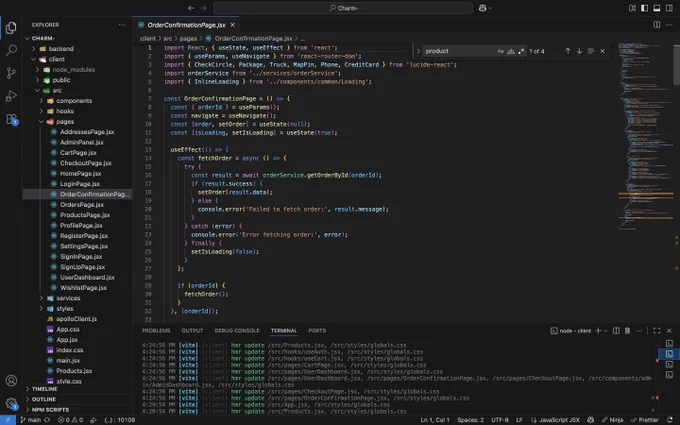The height and width of the screenshot is (425, 680).
Task: Select the first terminal in terminal list
Action: pyautogui.click(x=669, y=343)
